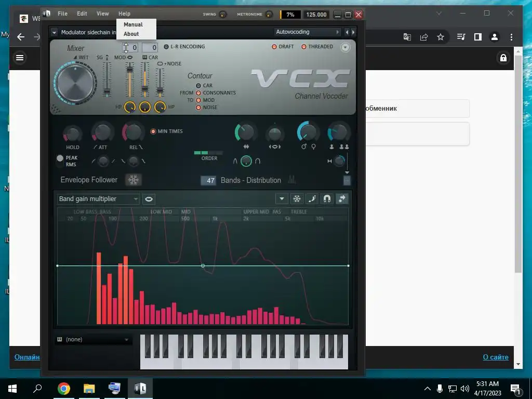The image size is (532, 399).
Task: Open the Band gain multiplier dropdown
Action: [98, 199]
